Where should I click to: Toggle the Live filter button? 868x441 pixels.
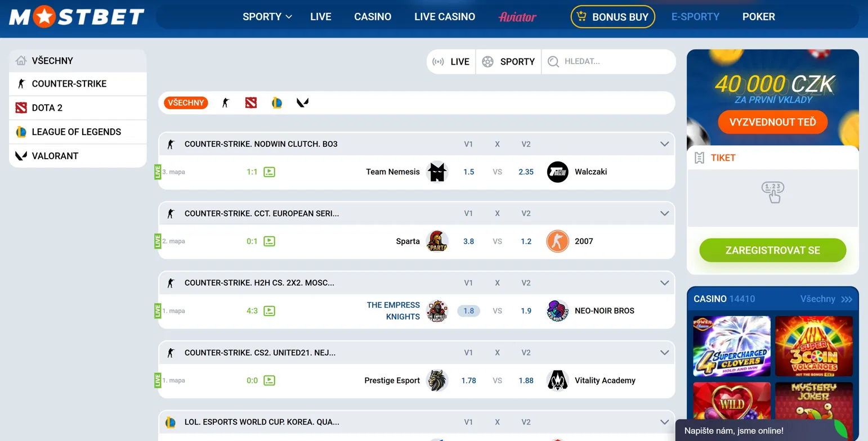(x=451, y=62)
